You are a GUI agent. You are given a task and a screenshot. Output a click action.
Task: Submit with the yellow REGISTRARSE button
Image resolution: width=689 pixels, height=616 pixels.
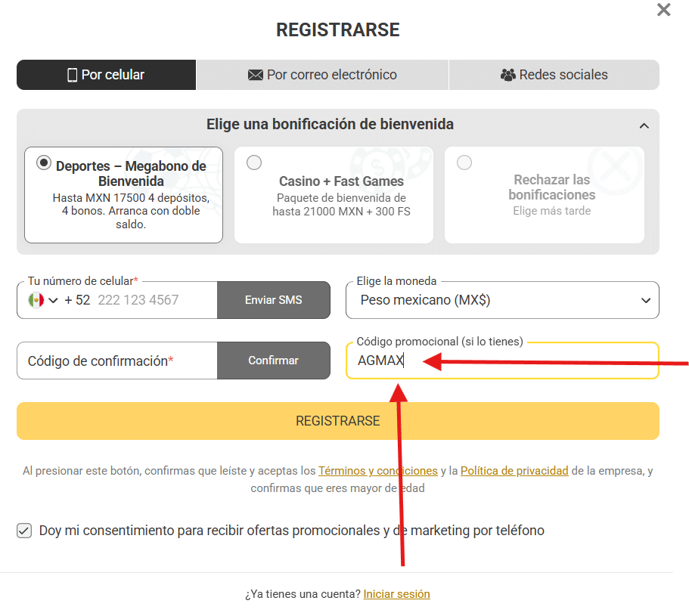(x=338, y=421)
